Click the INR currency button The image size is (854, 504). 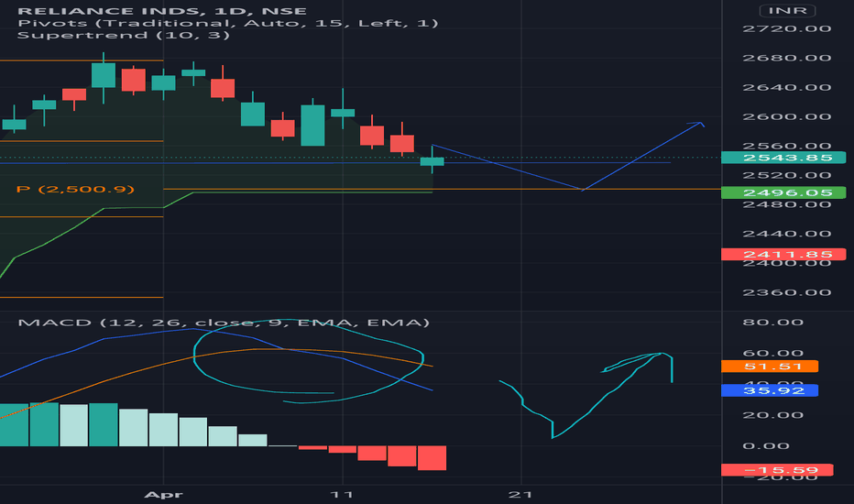pyautogui.click(x=787, y=10)
